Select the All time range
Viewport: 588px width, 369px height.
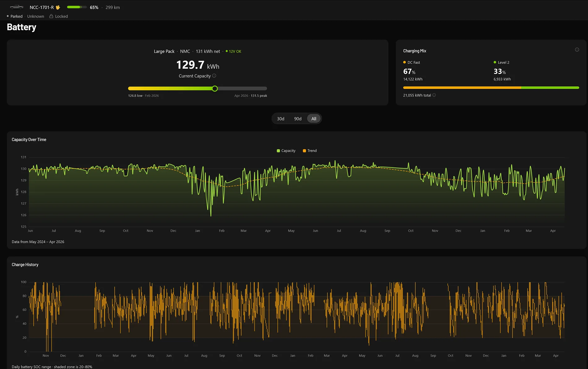click(314, 119)
